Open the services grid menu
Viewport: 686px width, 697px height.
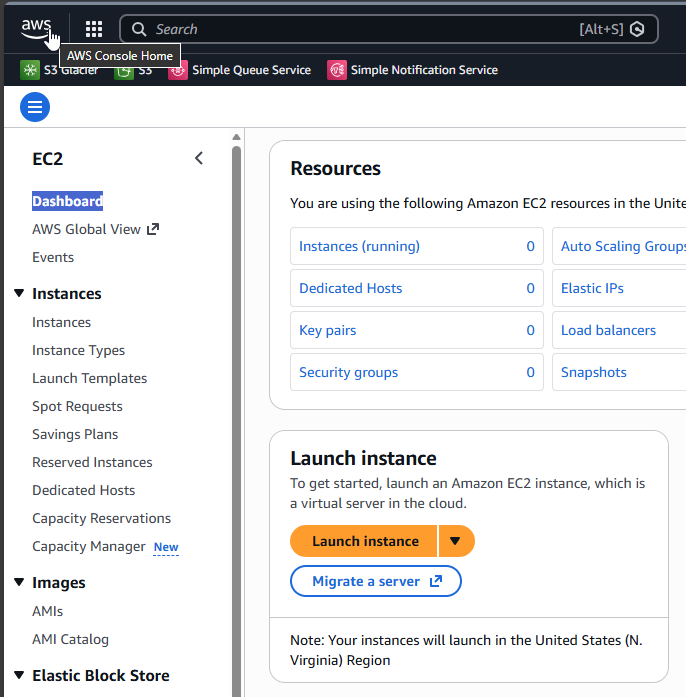point(94,29)
